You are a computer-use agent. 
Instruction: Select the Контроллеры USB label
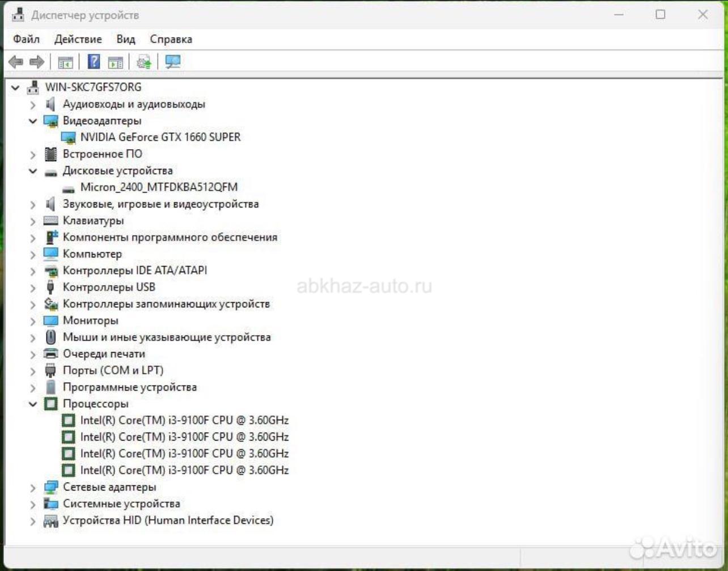[x=109, y=287]
